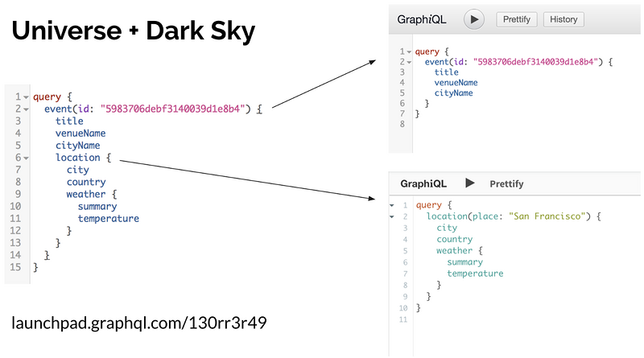644x358 pixels.
Task: Click 'weather' in the lower GraphiQL editor
Action: click(454, 250)
